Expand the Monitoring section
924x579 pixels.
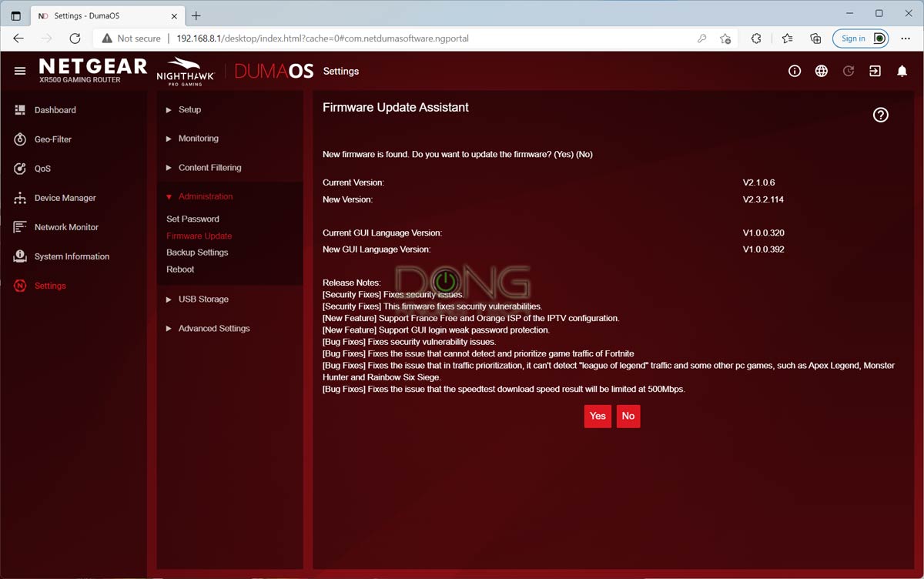click(198, 139)
